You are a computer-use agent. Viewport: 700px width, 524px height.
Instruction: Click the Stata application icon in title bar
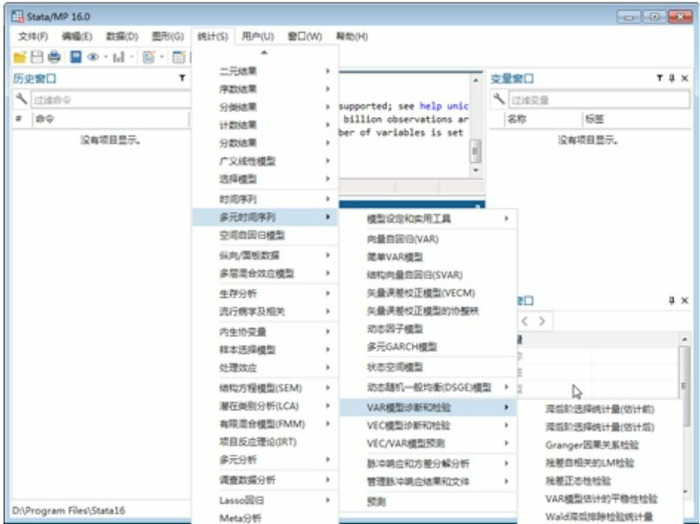[x=17, y=17]
